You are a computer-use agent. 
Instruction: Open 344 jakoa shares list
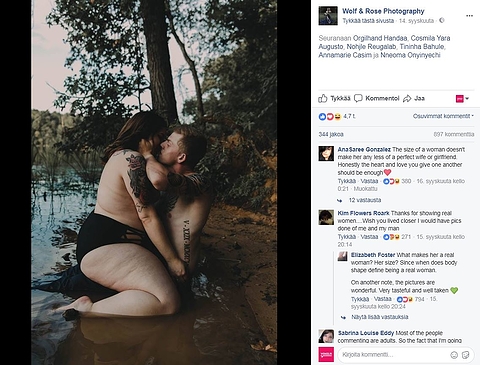(x=331, y=135)
